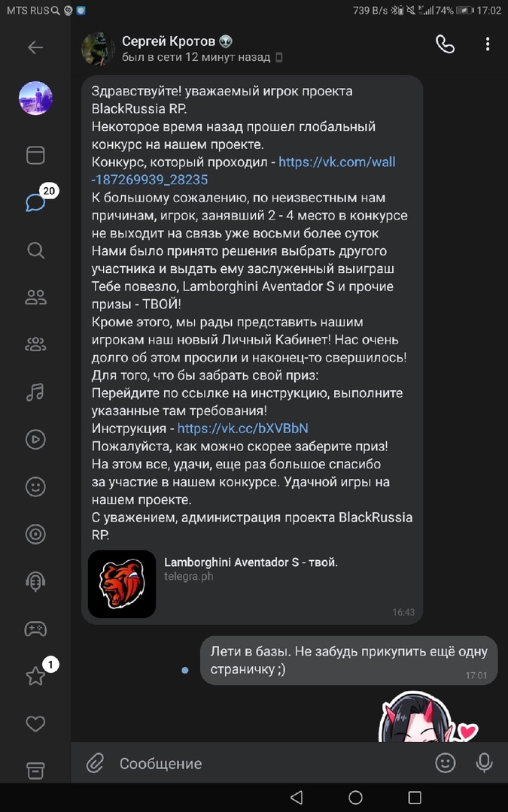
Task: Open the games controller icon
Action: (35, 629)
